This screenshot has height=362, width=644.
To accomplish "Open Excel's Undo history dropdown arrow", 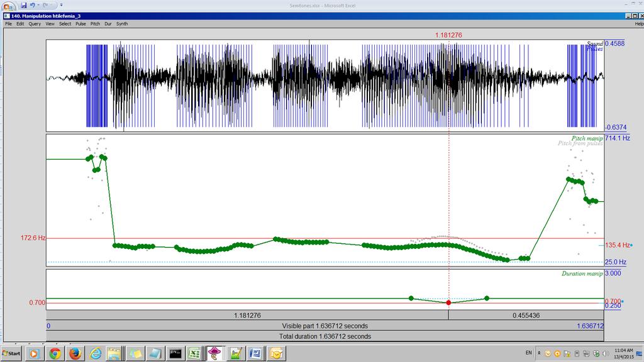I will pyautogui.click(x=38, y=5).
